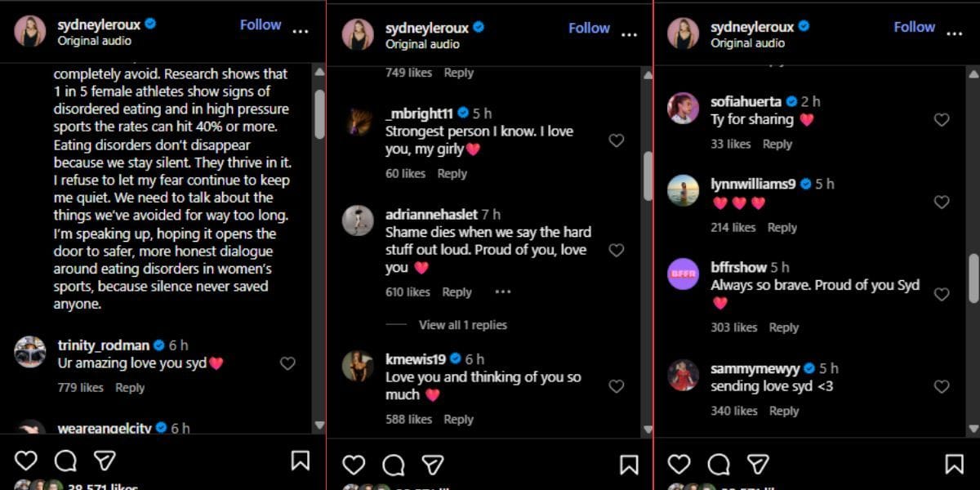The image size is (980, 490).
Task: Click the verified badge next to sydneyleroux
Action: 149,25
